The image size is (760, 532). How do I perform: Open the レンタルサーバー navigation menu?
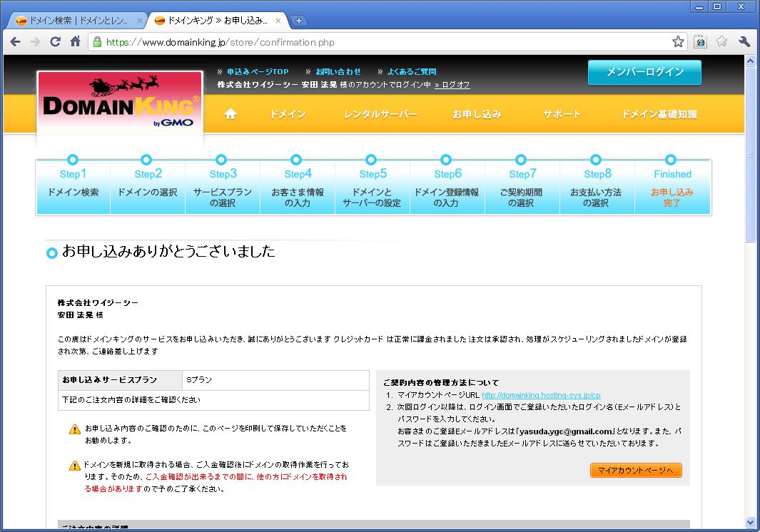380,114
